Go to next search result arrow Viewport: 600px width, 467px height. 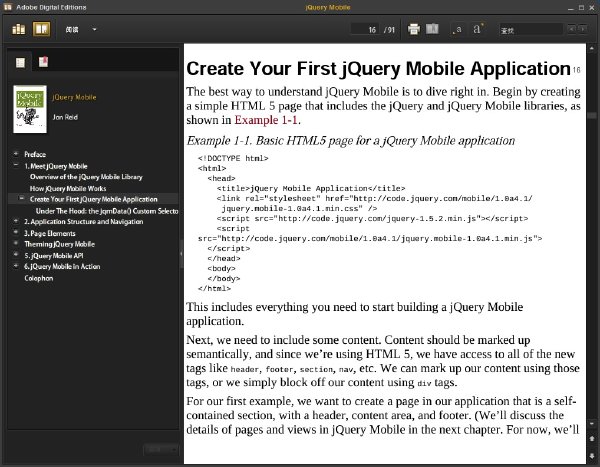click(x=582, y=29)
